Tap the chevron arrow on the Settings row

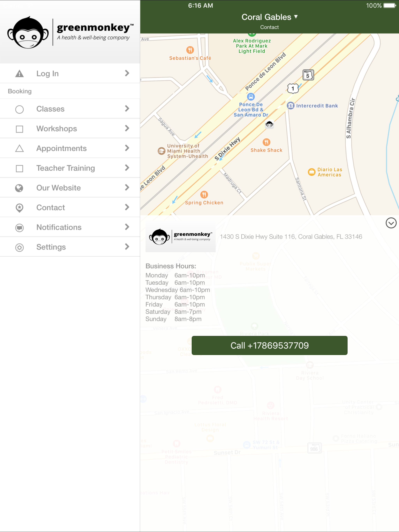click(127, 247)
